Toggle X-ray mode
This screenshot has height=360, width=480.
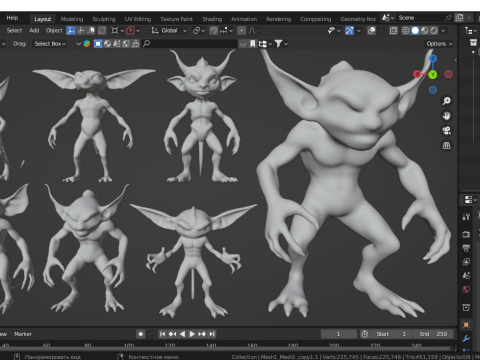point(393,31)
